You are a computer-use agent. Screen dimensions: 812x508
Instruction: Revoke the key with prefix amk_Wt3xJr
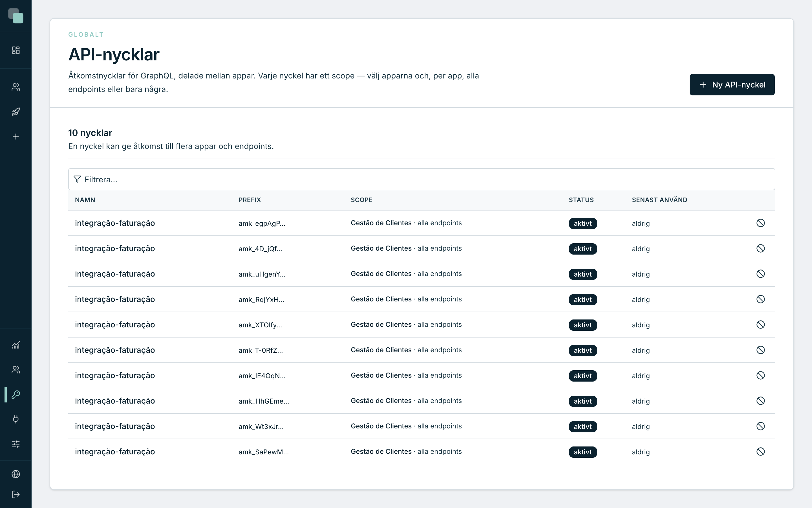[761, 426]
